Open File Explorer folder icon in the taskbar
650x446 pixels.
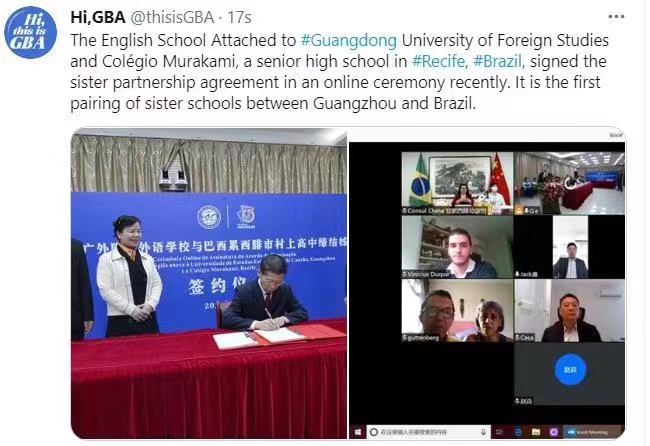536,432
